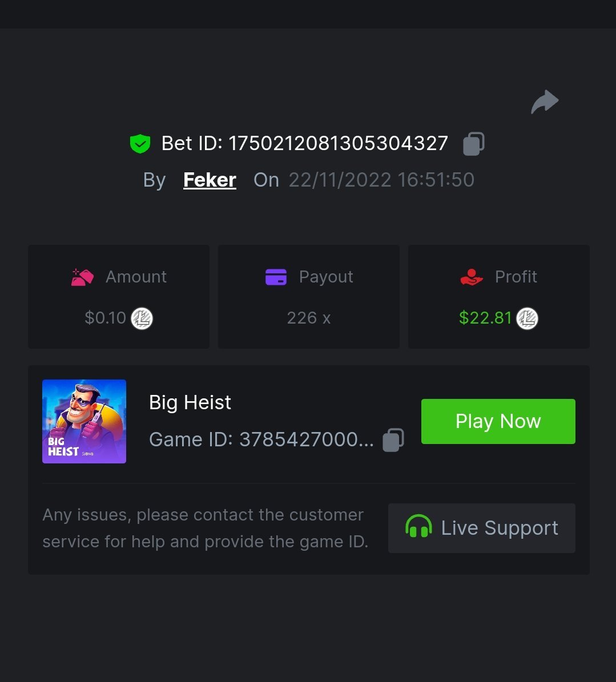Click the $22.81 profit value
This screenshot has height=682, width=616.
[x=485, y=318]
